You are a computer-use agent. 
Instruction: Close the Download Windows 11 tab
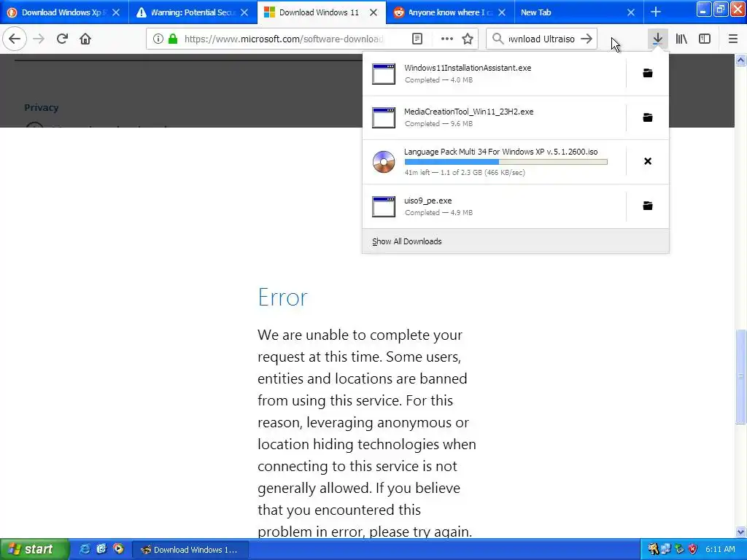pyautogui.click(x=373, y=12)
